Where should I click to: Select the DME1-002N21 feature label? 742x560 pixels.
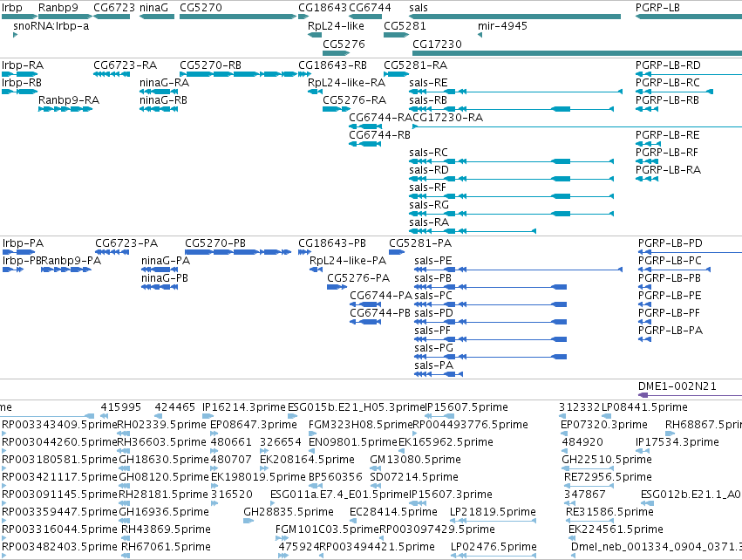click(677, 386)
